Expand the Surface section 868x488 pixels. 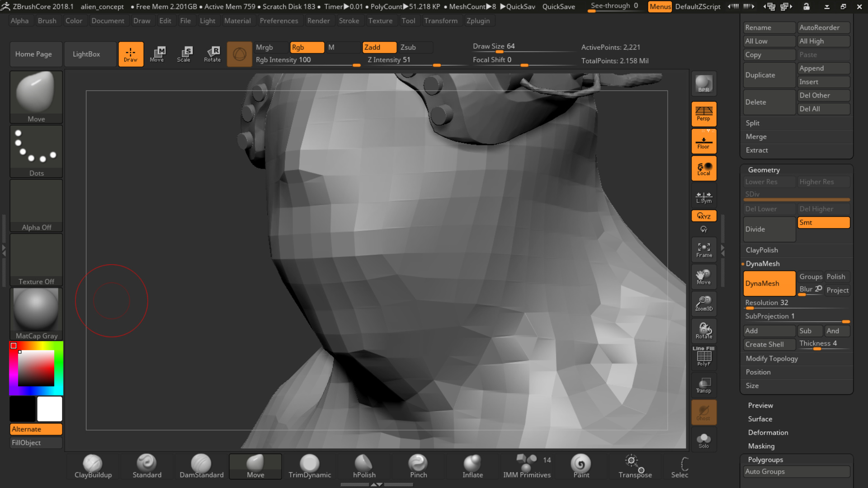point(760,419)
